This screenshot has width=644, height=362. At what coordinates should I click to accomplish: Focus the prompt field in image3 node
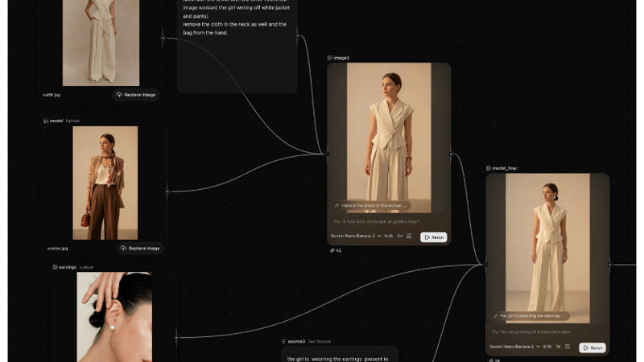(389, 222)
